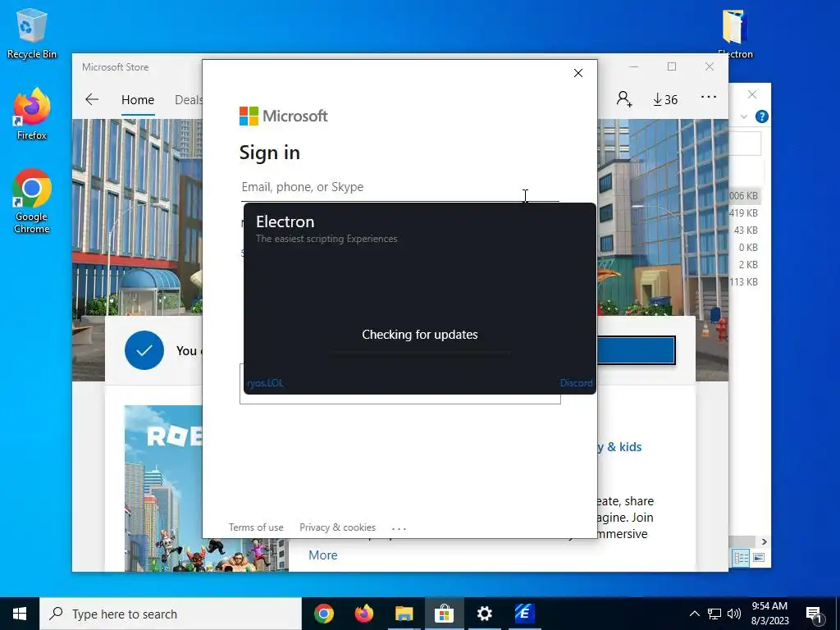Open the Electron folder on the desktop
Viewport: 840px width, 630px height.
tap(735, 33)
